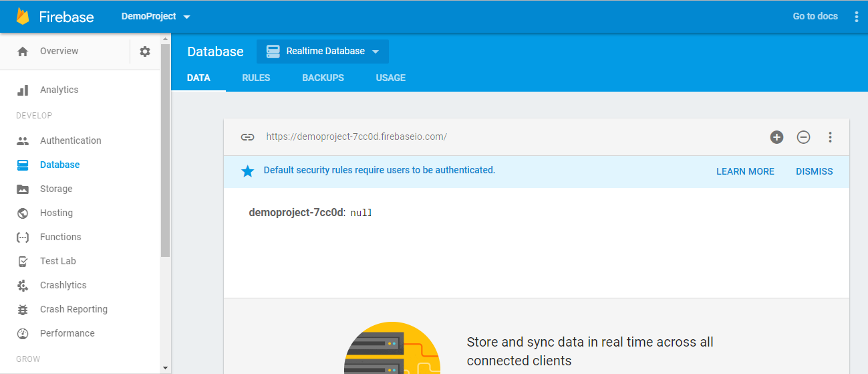This screenshot has height=374, width=868.
Task: Click the Performance gauge icon
Action: [23, 333]
